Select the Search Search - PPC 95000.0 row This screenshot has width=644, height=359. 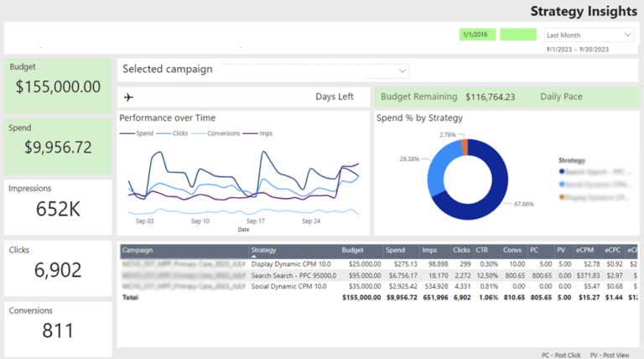(379, 276)
